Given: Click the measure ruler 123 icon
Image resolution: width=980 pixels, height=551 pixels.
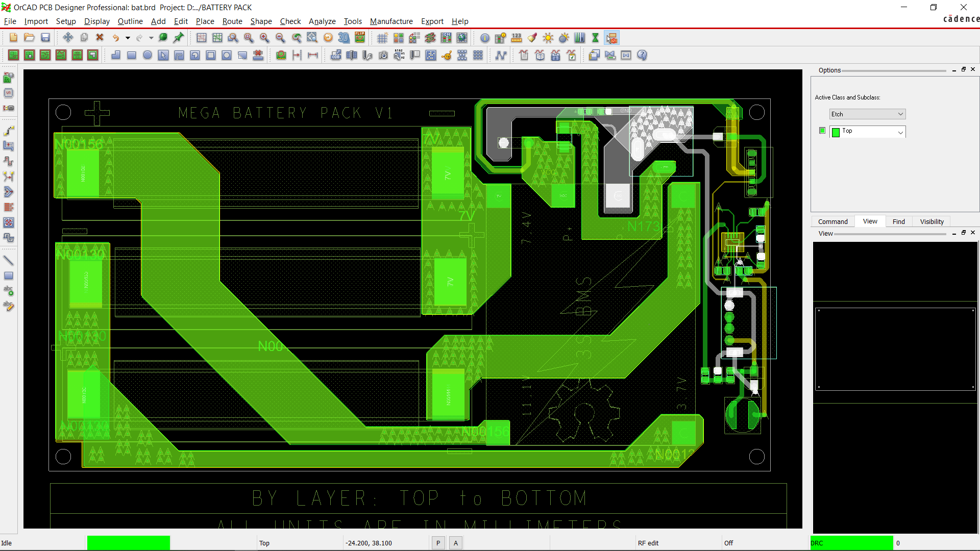Looking at the screenshot, I should pyautogui.click(x=517, y=38).
